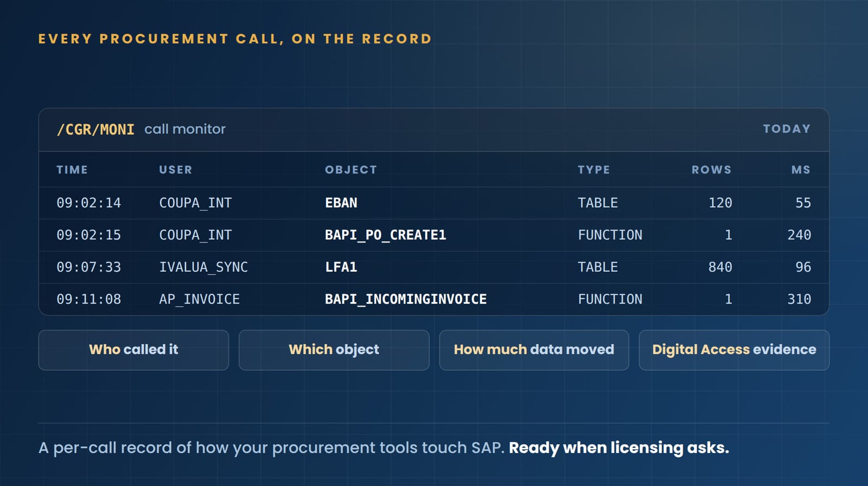Select the LFA1 object name
Screen dimensions: 868x486
(341, 267)
